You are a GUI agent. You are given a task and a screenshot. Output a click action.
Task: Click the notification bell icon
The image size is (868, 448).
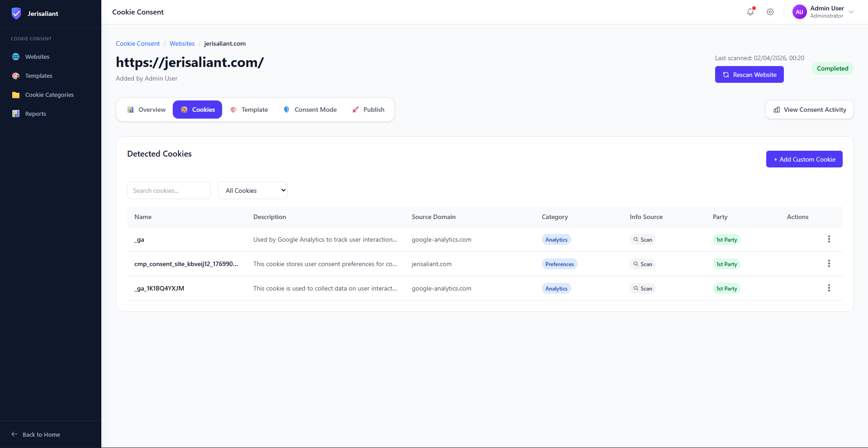click(750, 12)
